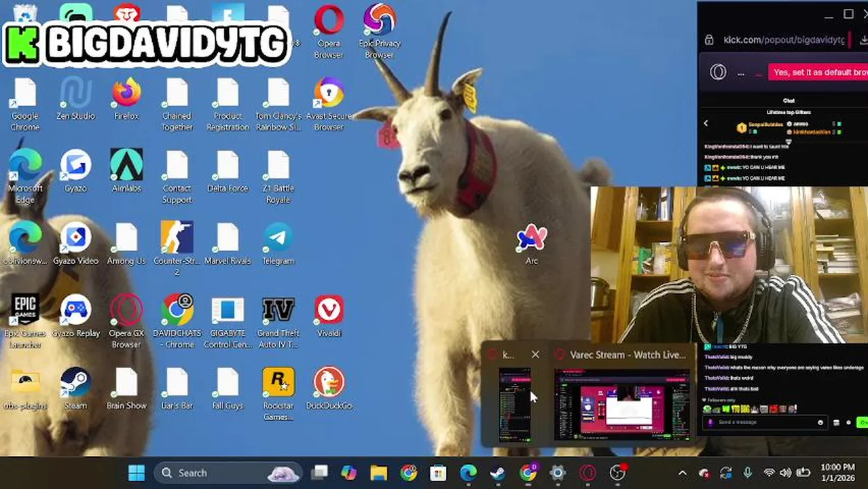Viewport: 868px width, 489px height.
Task: Open the Windows Start menu
Action: click(137, 473)
